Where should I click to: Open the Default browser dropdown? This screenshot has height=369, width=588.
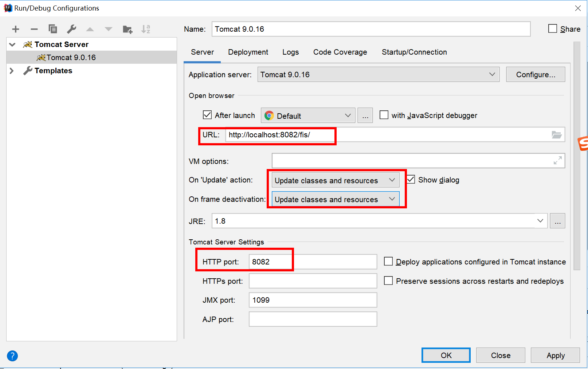[x=308, y=115]
